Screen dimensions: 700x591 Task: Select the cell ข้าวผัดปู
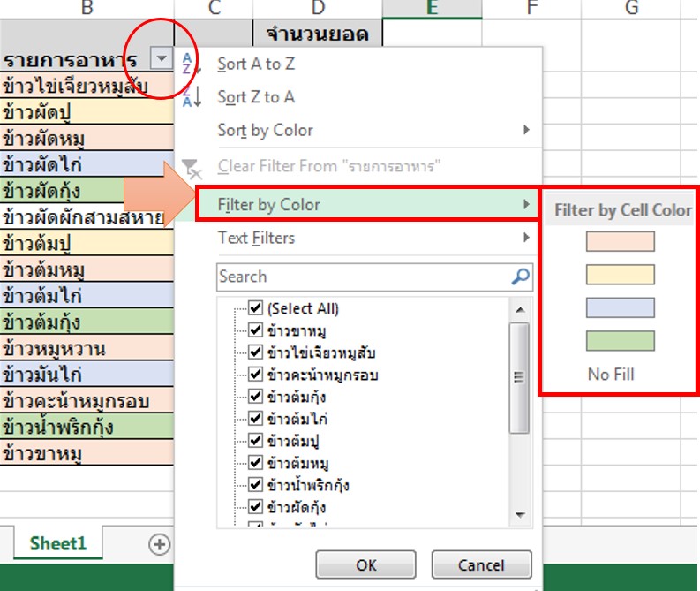coord(87,111)
